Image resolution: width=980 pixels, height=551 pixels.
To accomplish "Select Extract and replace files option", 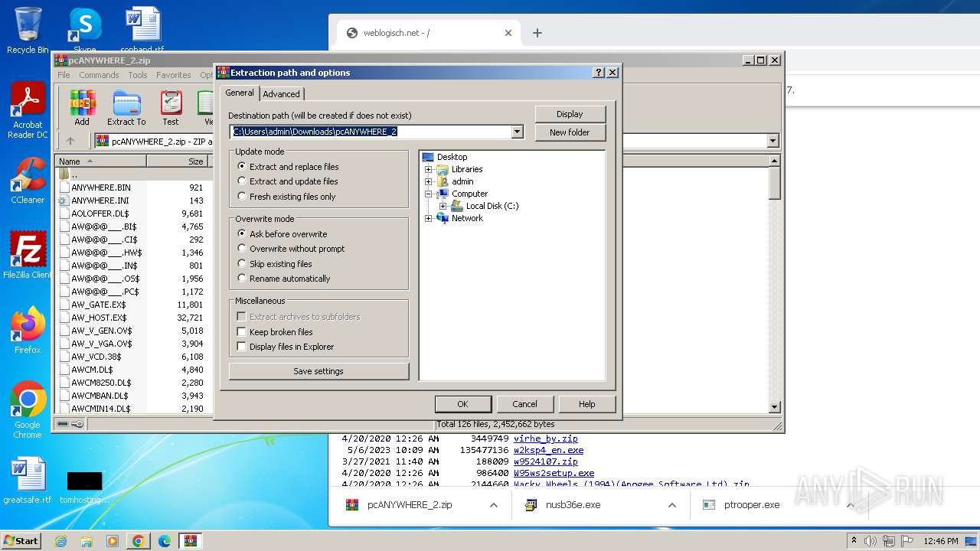I will point(288,167).
